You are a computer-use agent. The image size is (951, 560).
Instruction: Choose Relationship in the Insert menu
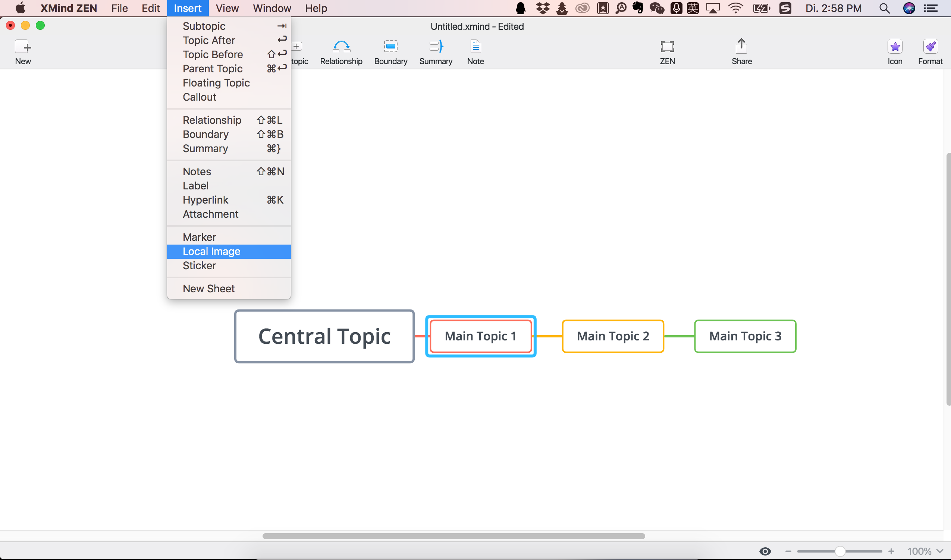(x=229, y=120)
